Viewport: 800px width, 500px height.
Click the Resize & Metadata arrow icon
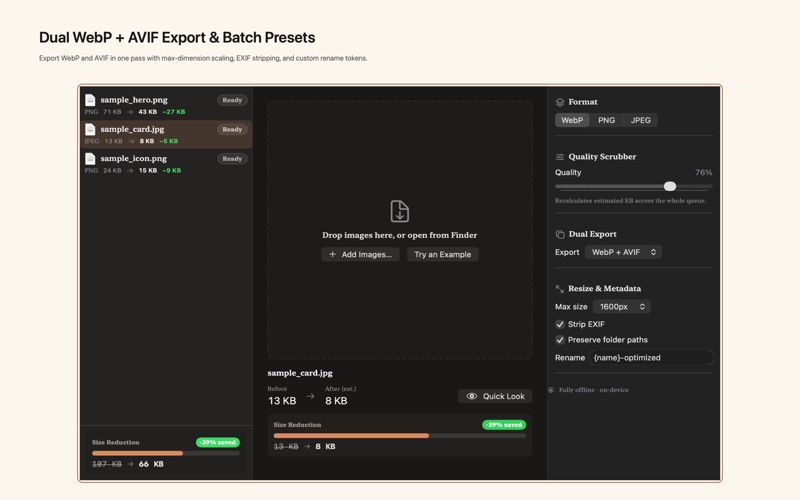click(560, 289)
